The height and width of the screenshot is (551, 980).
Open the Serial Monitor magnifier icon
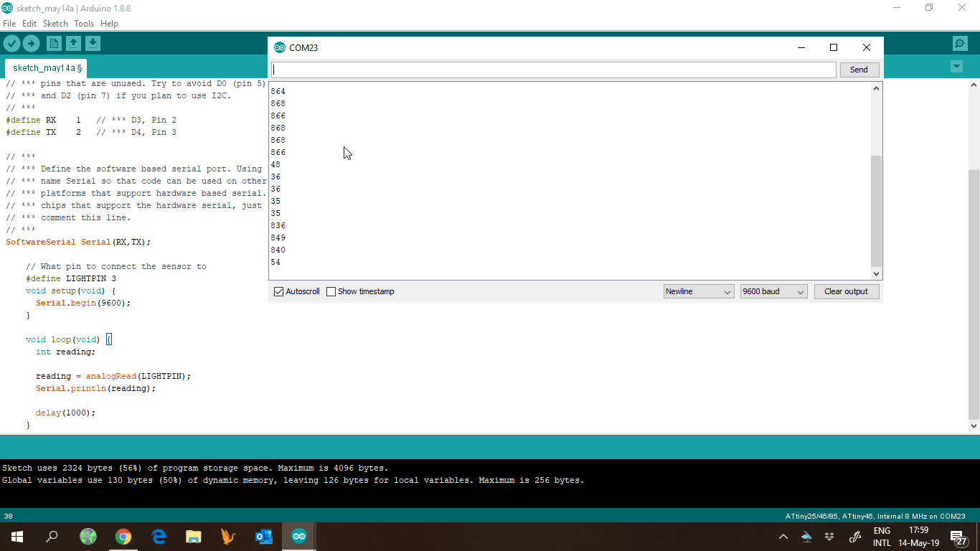tap(960, 44)
